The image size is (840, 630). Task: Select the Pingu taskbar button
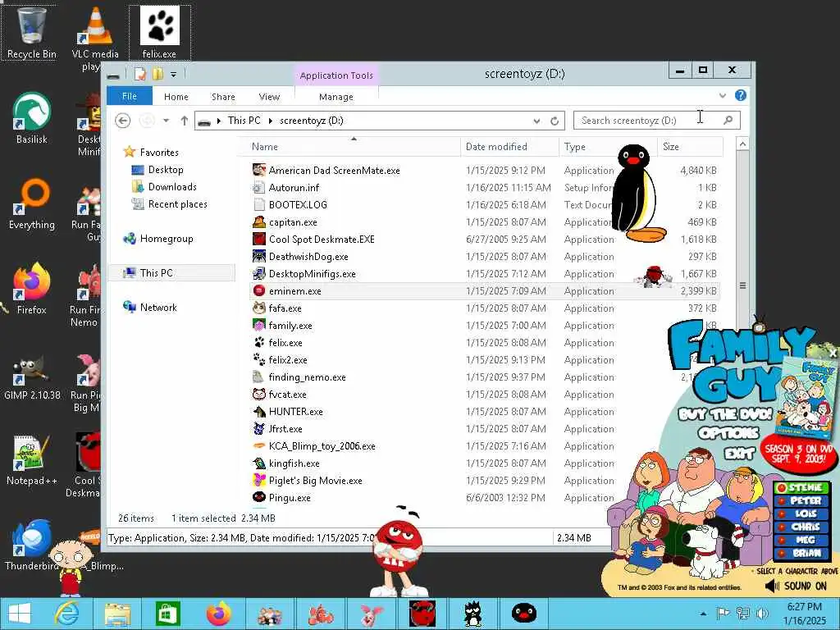(x=523, y=614)
